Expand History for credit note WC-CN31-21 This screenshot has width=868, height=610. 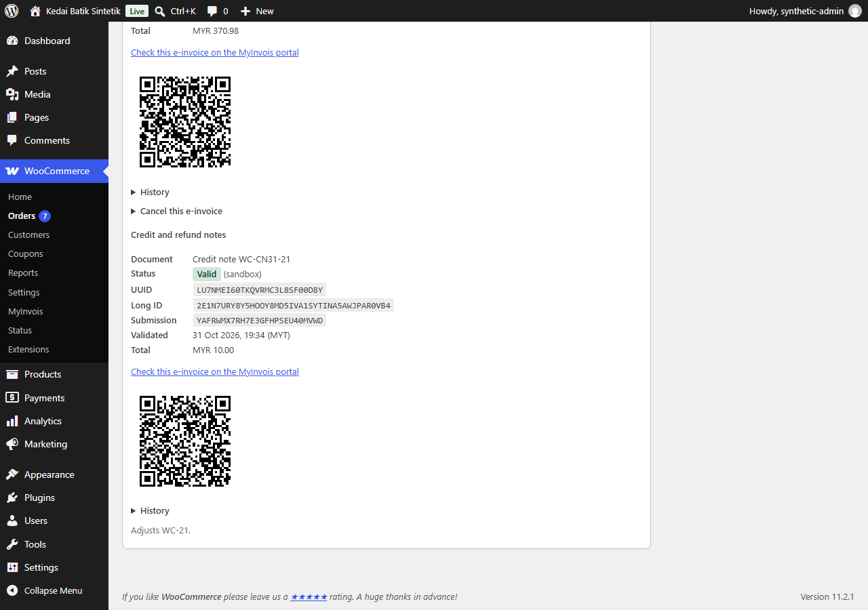point(150,511)
